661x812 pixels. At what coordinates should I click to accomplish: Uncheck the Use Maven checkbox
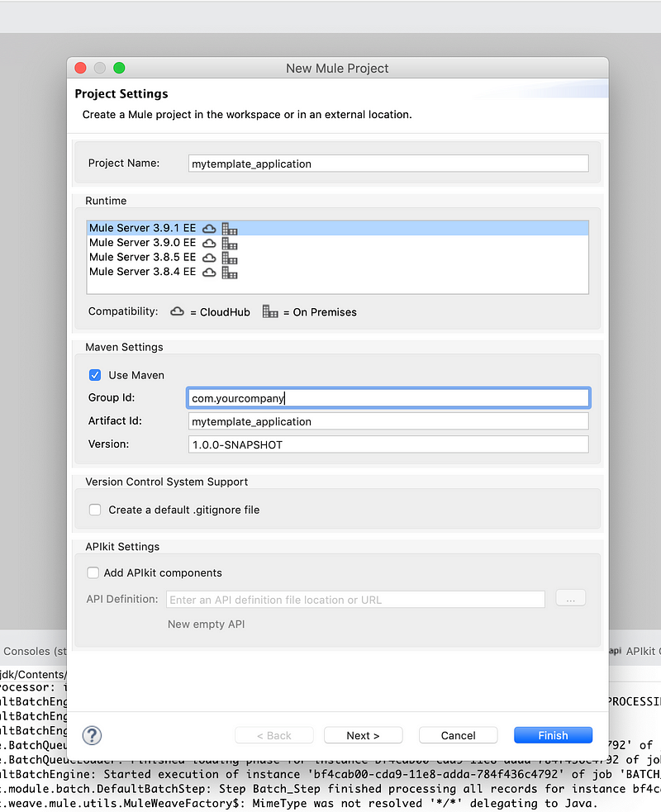click(x=95, y=375)
